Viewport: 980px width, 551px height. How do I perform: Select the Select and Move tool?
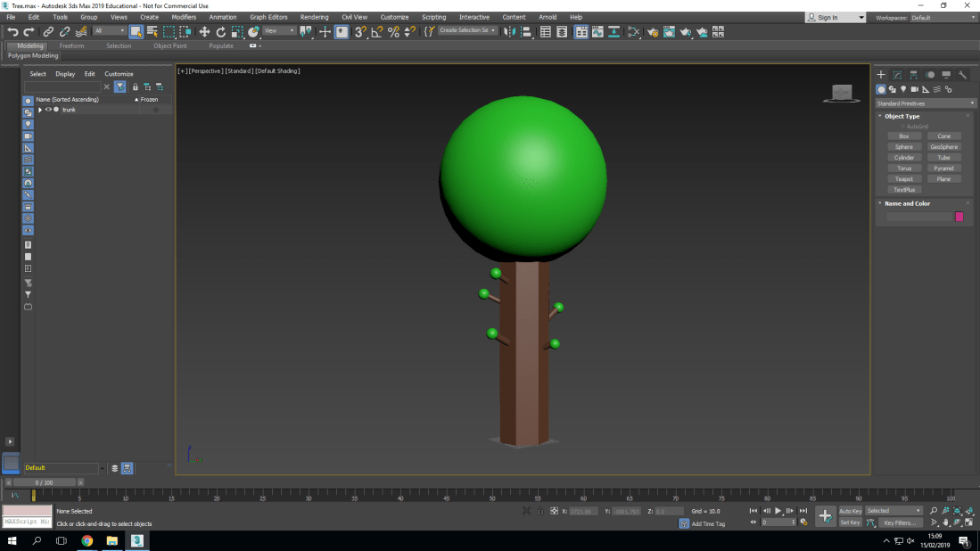coord(207,31)
